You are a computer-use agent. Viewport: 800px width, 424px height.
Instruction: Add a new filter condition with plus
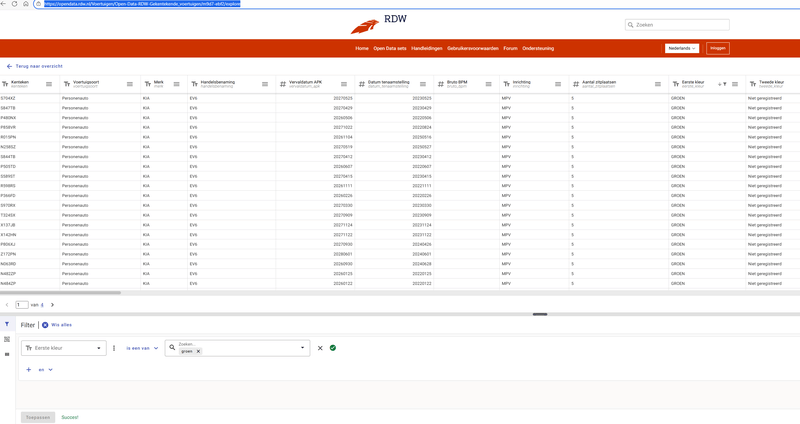coord(29,369)
